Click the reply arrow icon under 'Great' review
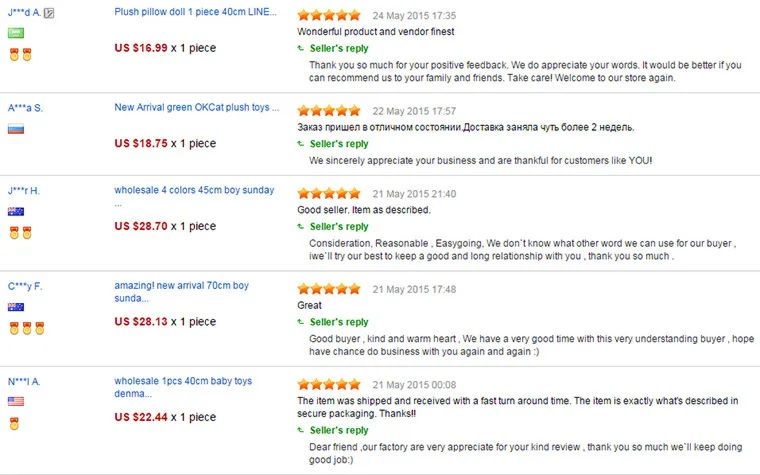 click(301, 322)
